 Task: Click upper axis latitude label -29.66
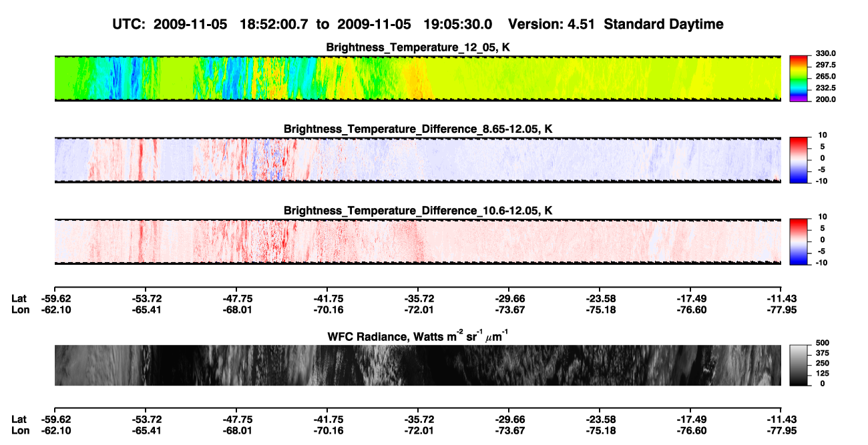[509, 299]
